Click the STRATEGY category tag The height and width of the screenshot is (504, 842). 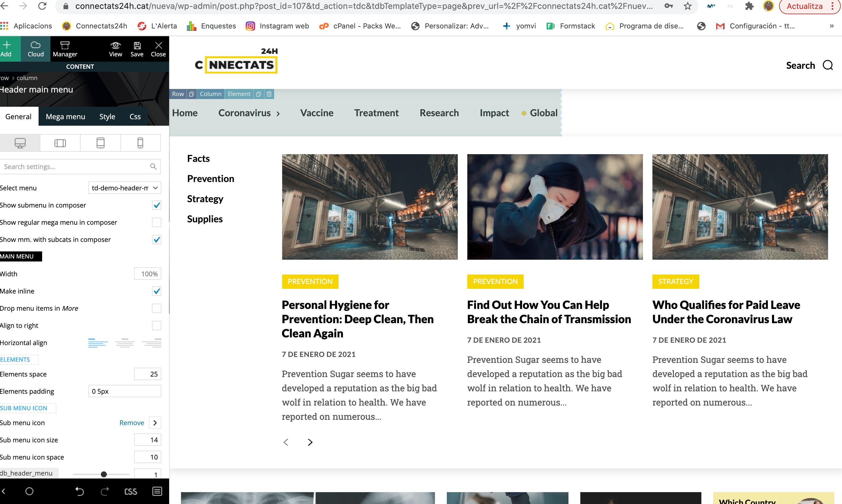(676, 282)
